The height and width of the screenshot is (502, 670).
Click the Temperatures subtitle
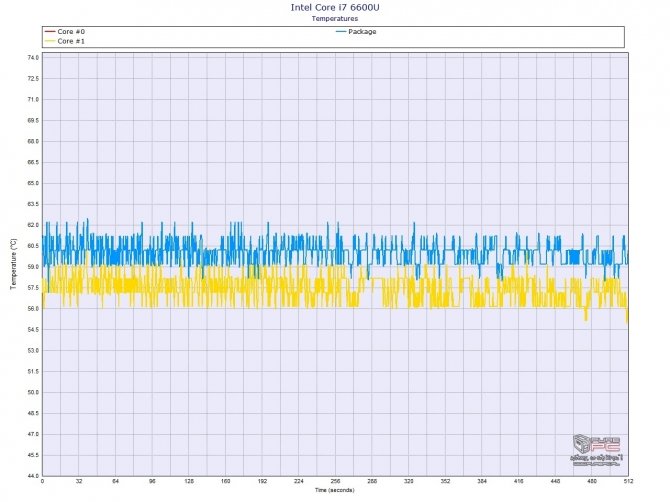point(335,18)
